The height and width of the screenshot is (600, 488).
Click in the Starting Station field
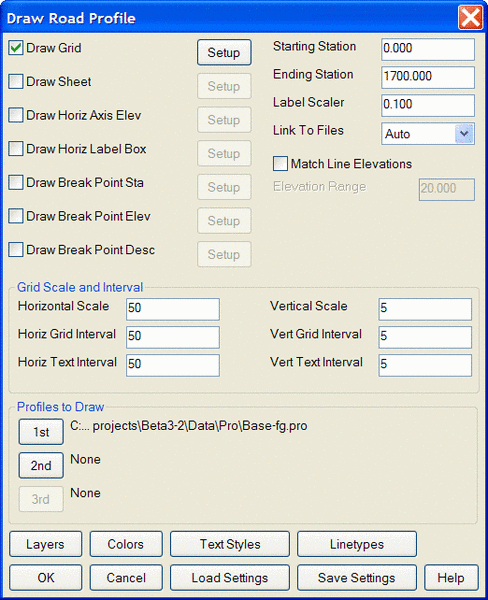click(x=428, y=49)
